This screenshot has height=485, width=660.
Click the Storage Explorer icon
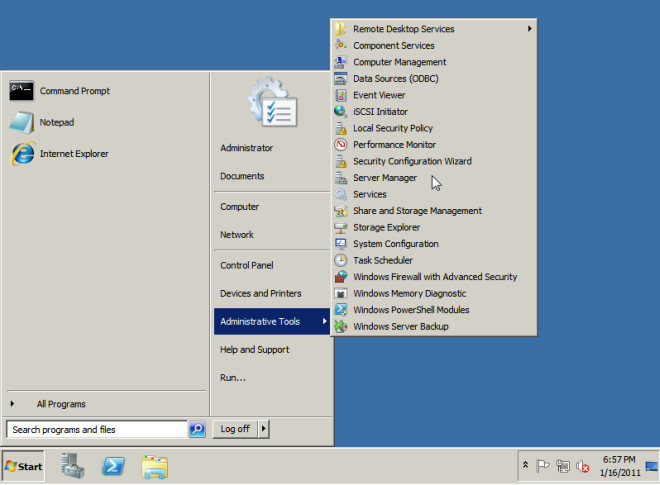(x=341, y=227)
